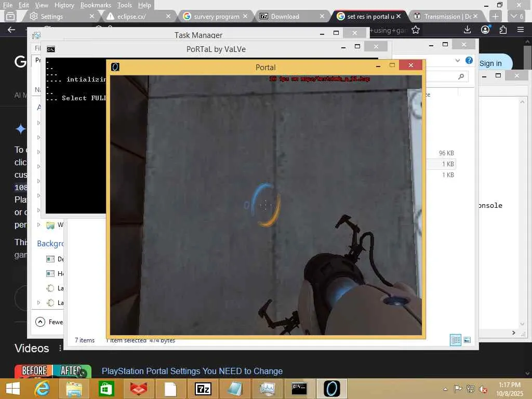The height and width of the screenshot is (399, 532).
Task: Switch explorer to details view icon
Action: click(455, 340)
